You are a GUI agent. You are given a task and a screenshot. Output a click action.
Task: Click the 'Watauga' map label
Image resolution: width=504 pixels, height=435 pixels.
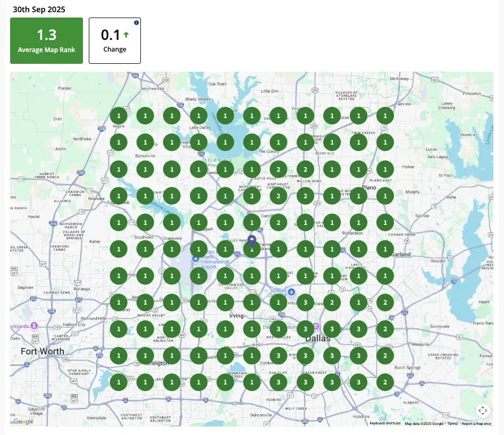coord(82,289)
